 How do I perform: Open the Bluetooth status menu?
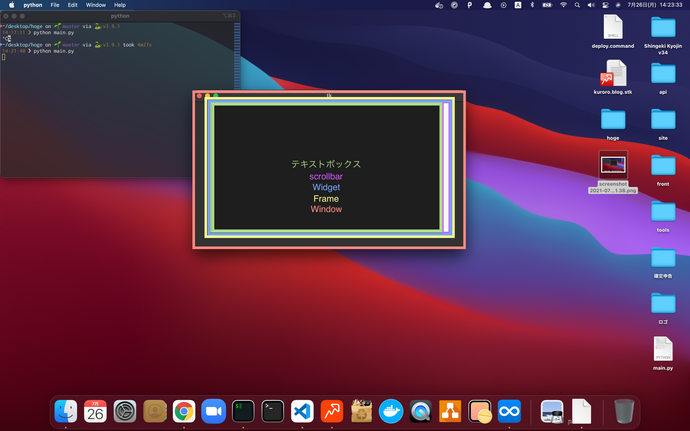(x=532, y=5)
